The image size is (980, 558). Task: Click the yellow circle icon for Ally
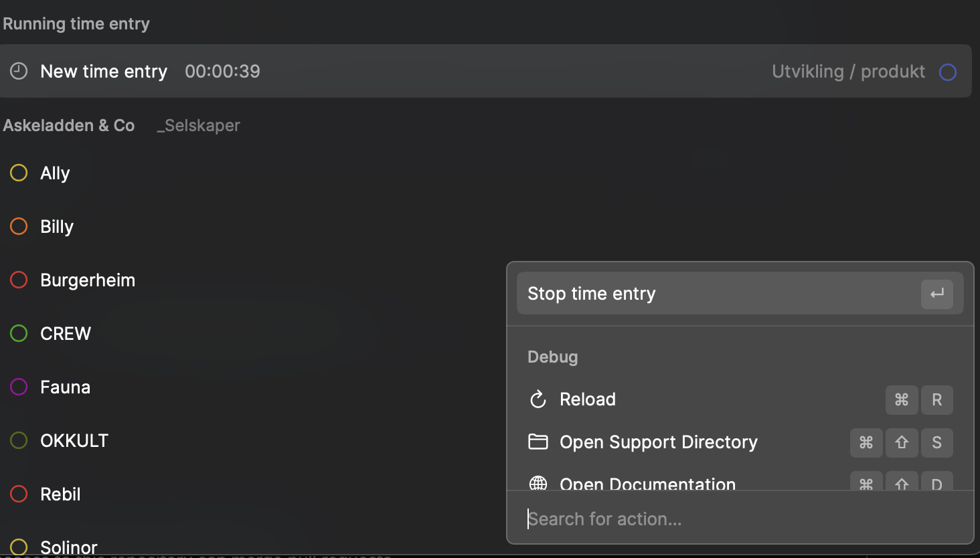pos(19,173)
